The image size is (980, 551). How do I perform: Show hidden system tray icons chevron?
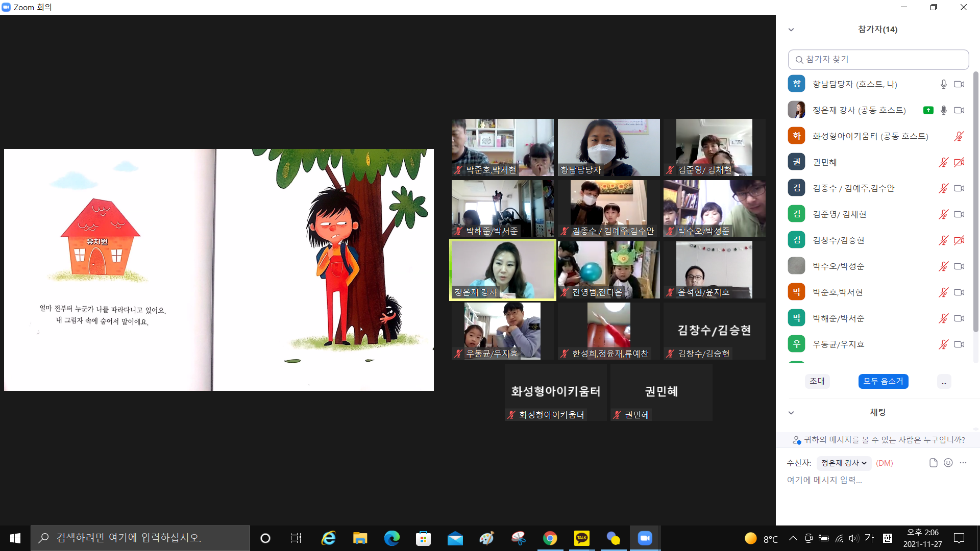tap(793, 538)
